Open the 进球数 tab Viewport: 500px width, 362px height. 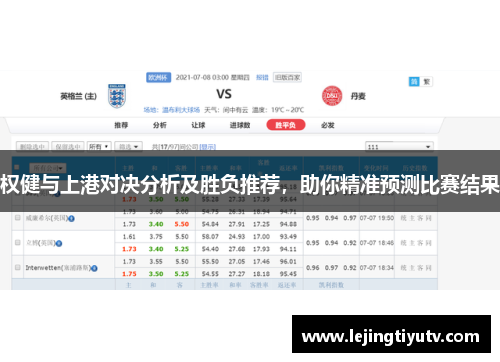coord(240,125)
